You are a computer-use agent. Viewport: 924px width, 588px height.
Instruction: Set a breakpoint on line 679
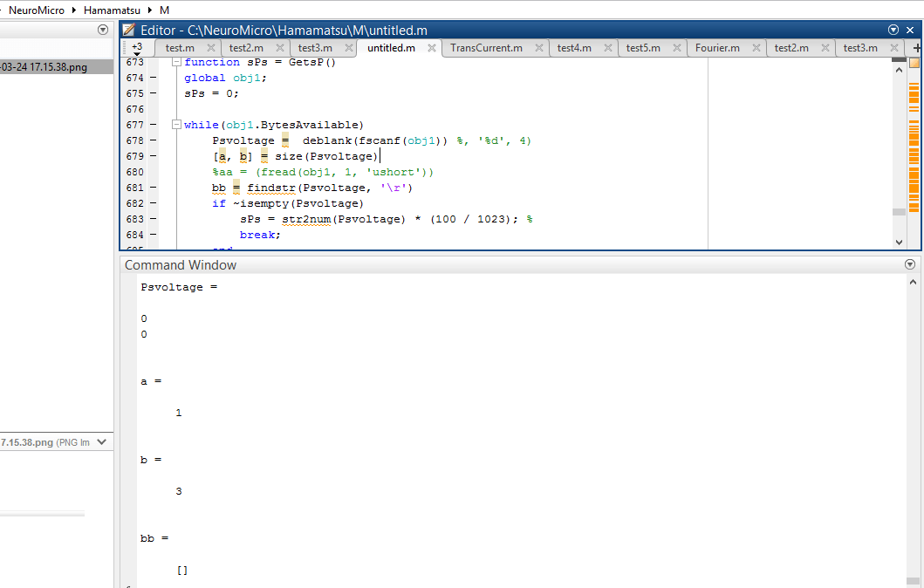pos(154,156)
